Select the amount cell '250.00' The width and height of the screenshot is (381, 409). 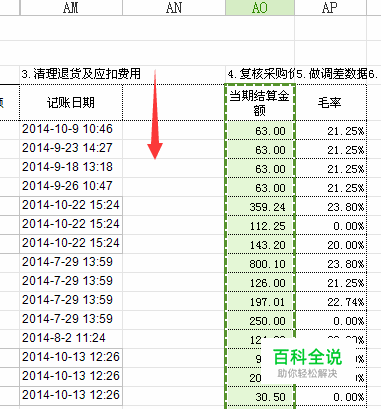click(x=260, y=320)
